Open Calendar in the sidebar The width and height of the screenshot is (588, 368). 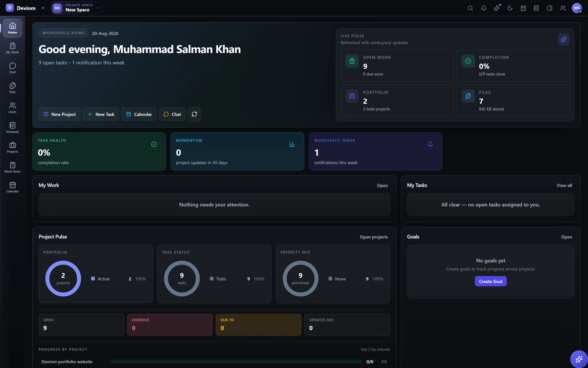pos(12,187)
